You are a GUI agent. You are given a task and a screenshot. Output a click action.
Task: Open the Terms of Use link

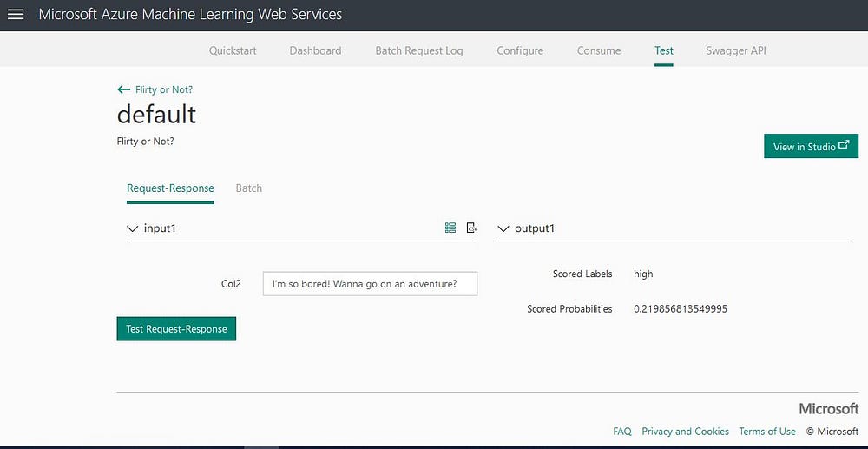click(x=767, y=432)
